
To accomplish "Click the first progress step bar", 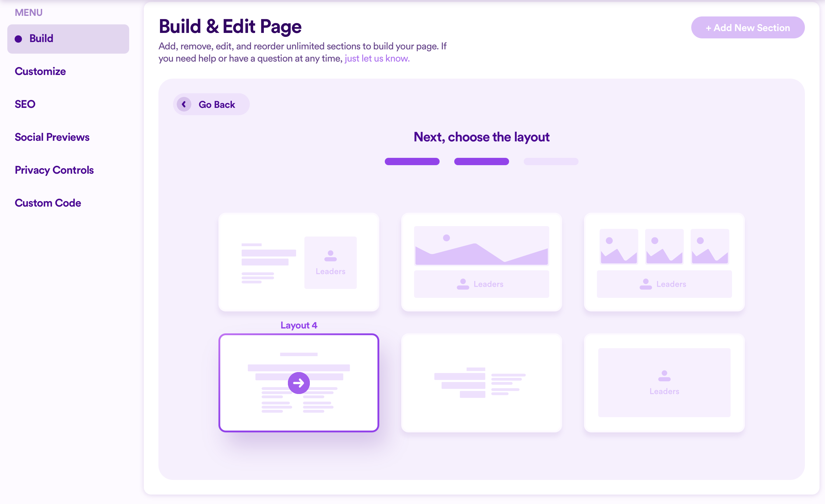I will [x=412, y=161].
